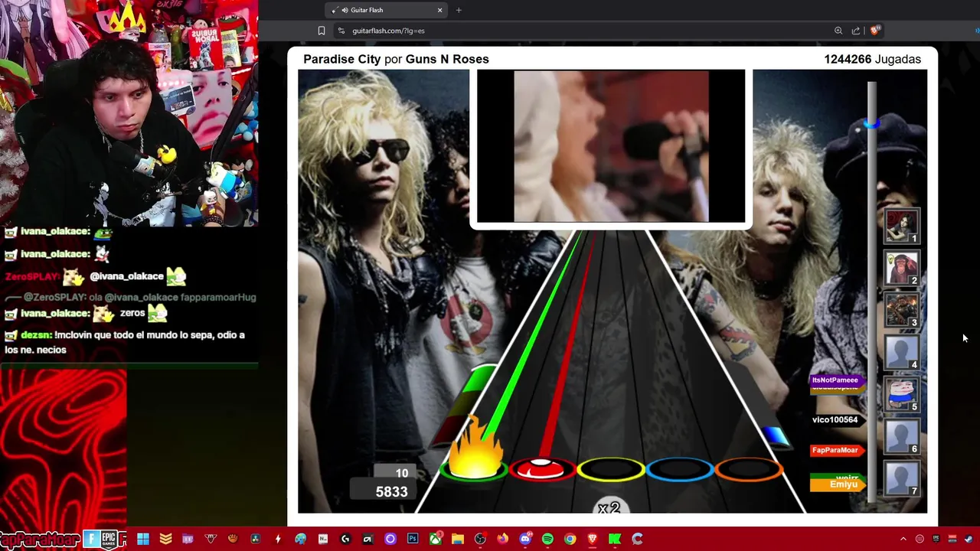Open the Xbox app in taskbar
980x551 pixels.
point(436,539)
